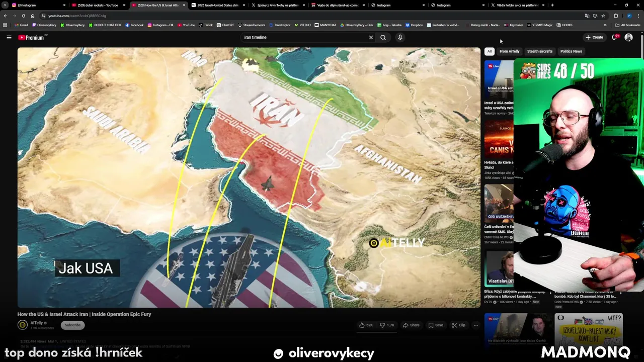The image size is (644, 362).
Task: Open the 'Izraelsko-Palestinský konflikt' video thumbnail
Action: [588, 329]
